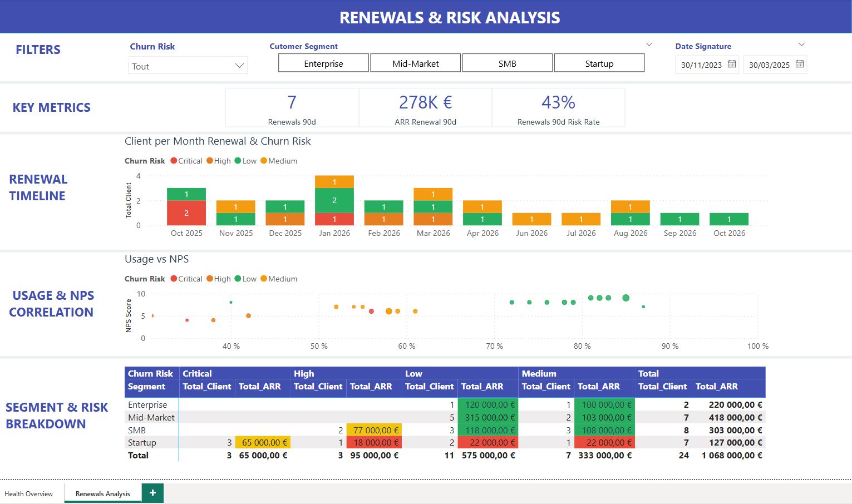852x504 pixels.
Task: Click the Critical legend icon on Renewal Timeline chart
Action: (173, 161)
